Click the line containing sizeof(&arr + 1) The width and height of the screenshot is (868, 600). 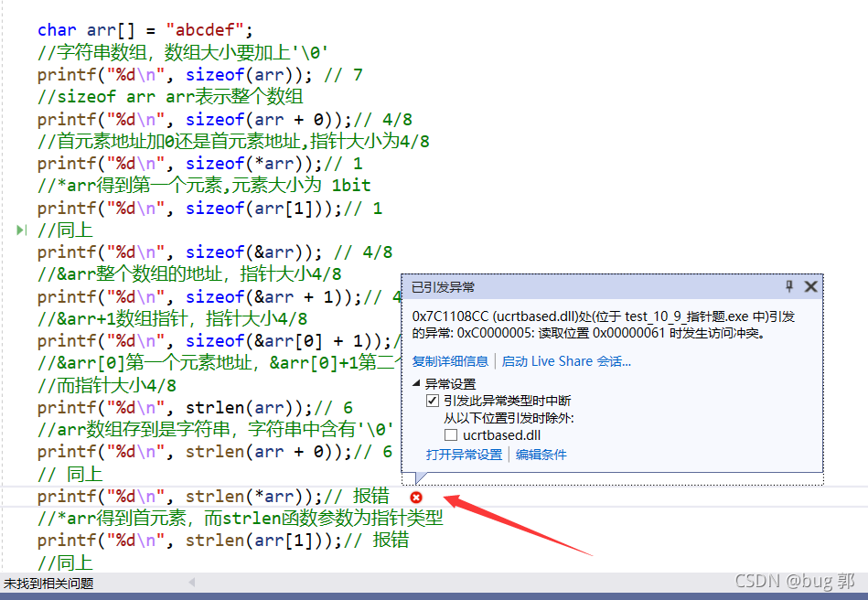click(x=220, y=296)
